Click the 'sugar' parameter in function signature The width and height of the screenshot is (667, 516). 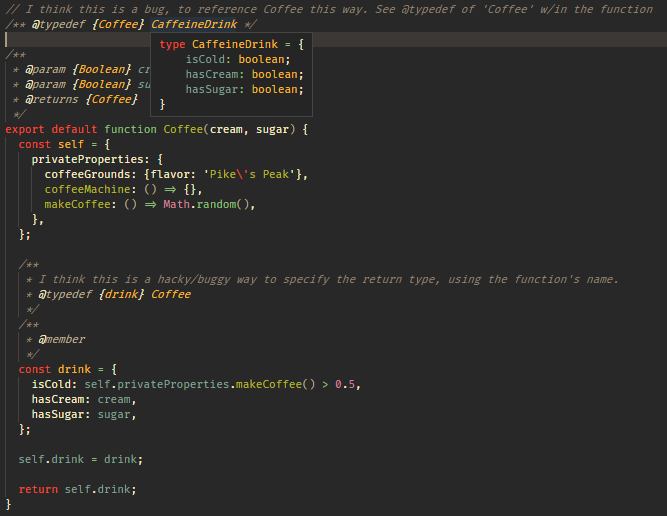(x=272, y=129)
